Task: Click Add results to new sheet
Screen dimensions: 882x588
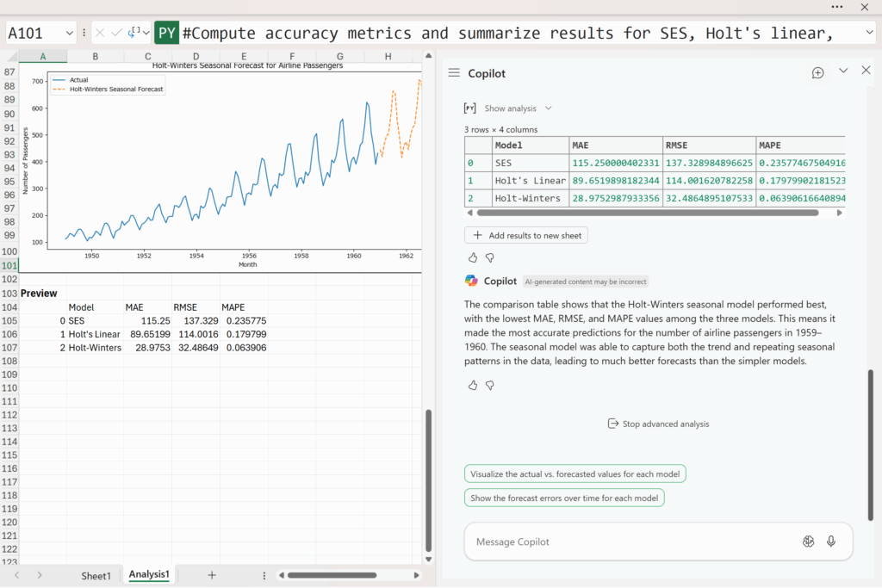Action: point(526,235)
